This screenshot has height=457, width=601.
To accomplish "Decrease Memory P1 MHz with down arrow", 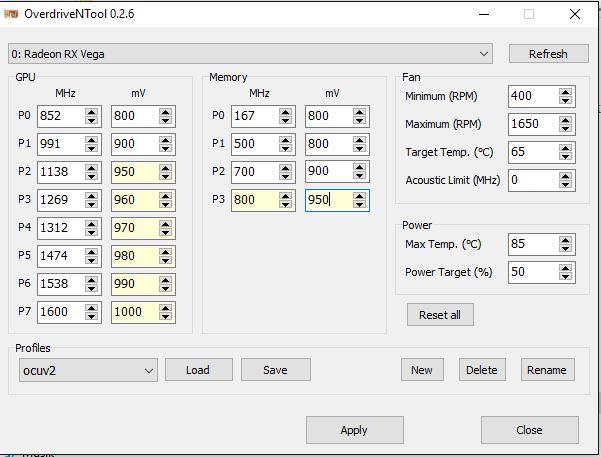I will click(286, 148).
